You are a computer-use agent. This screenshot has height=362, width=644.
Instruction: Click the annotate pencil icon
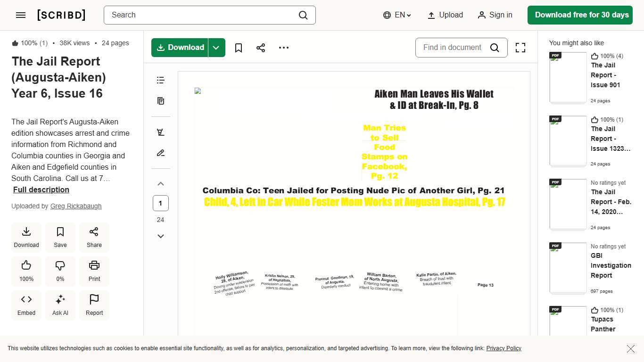click(160, 153)
